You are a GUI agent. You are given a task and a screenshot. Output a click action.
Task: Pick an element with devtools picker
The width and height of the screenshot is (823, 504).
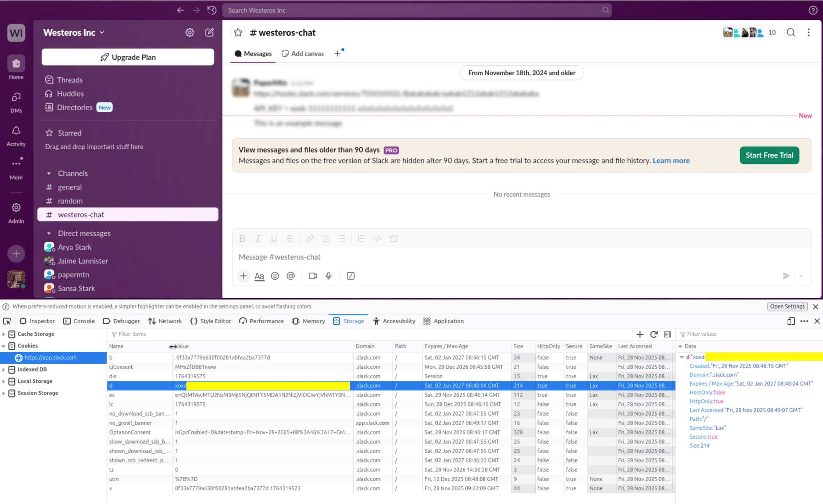click(x=7, y=321)
